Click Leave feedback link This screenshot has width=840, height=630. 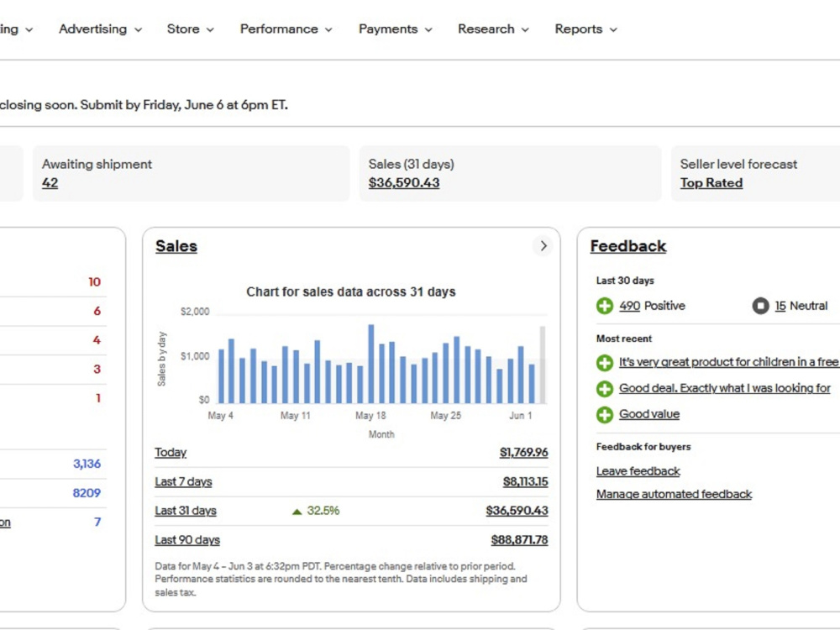(638, 471)
